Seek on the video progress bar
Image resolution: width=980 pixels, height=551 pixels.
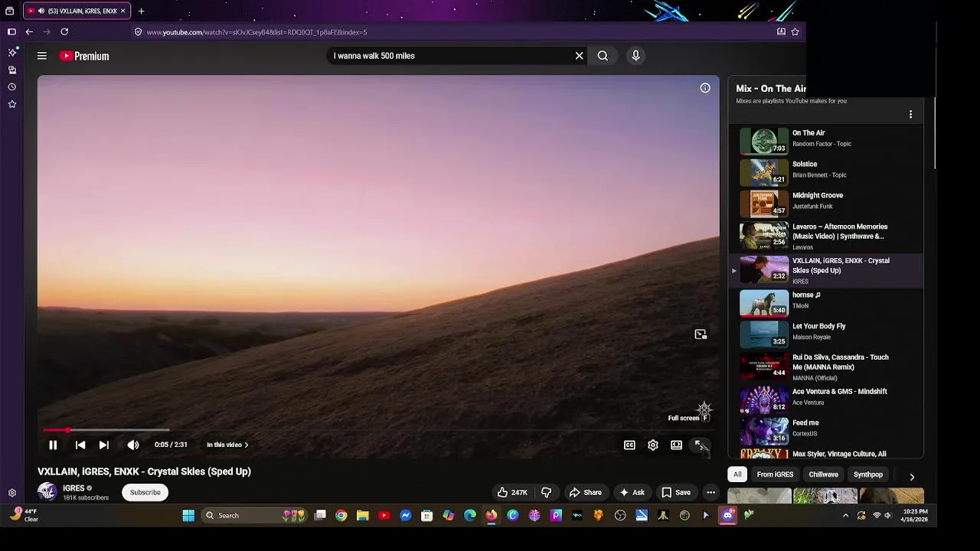(x=378, y=431)
